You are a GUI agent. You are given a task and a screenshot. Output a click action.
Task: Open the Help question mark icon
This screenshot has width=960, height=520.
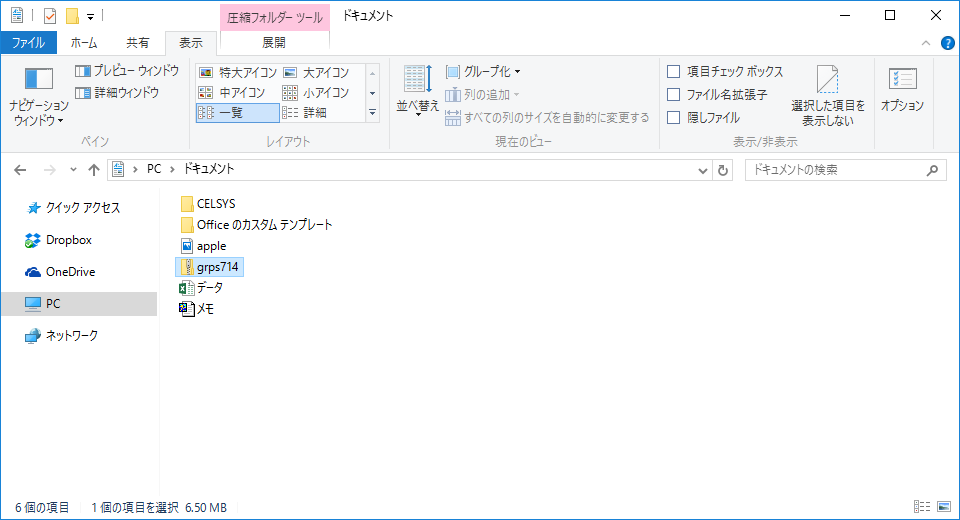pyautogui.click(x=947, y=43)
